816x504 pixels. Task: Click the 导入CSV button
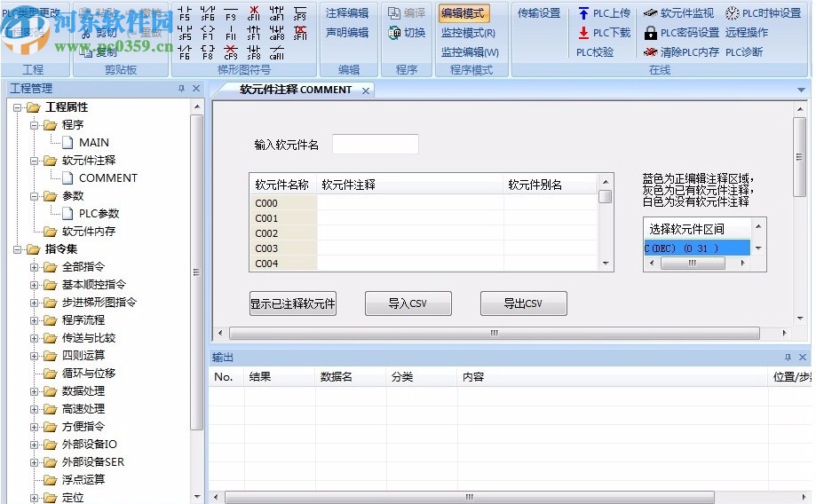pos(408,303)
